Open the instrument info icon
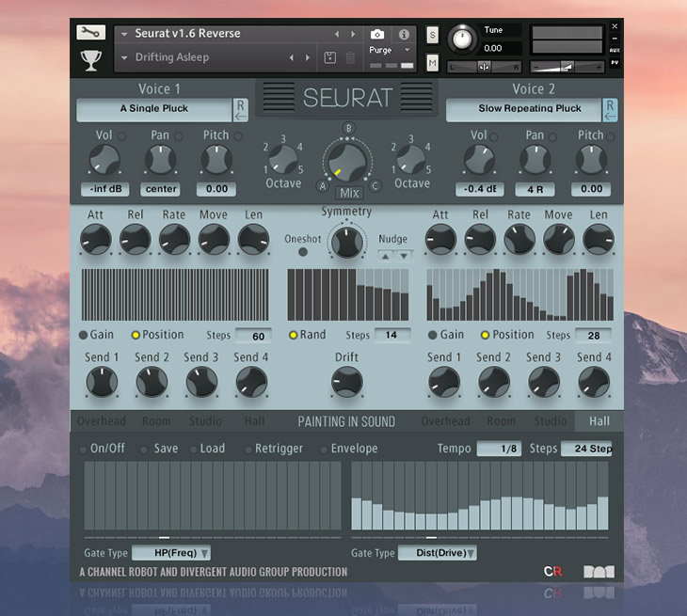Viewport: 687px width, 616px height. 404,34
